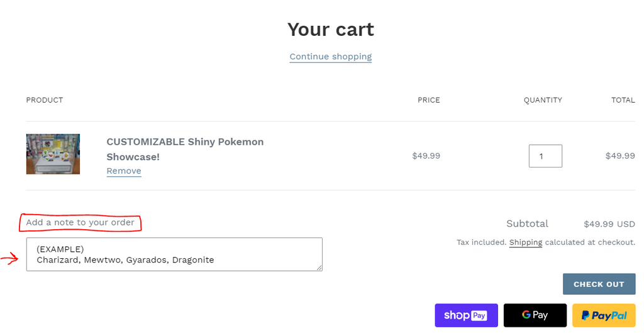Click the PRICE column header
Image resolution: width=644 pixels, height=335 pixels.
tap(428, 100)
